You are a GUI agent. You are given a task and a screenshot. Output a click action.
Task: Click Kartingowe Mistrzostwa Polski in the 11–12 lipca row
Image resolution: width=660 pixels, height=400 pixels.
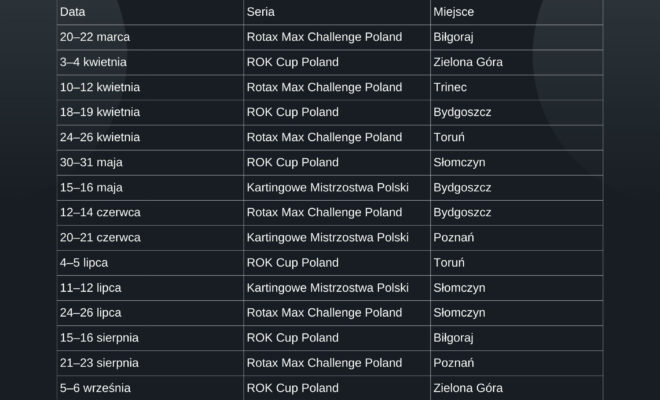[327, 287]
